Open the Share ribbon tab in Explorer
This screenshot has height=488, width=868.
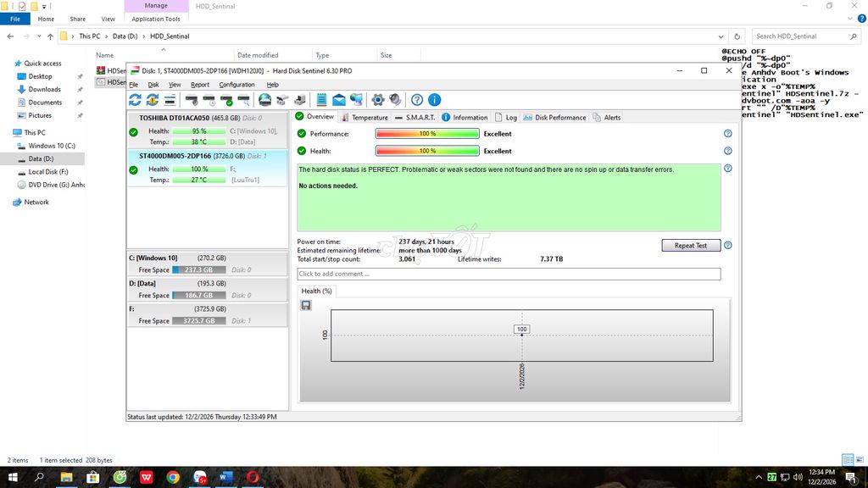click(x=77, y=19)
